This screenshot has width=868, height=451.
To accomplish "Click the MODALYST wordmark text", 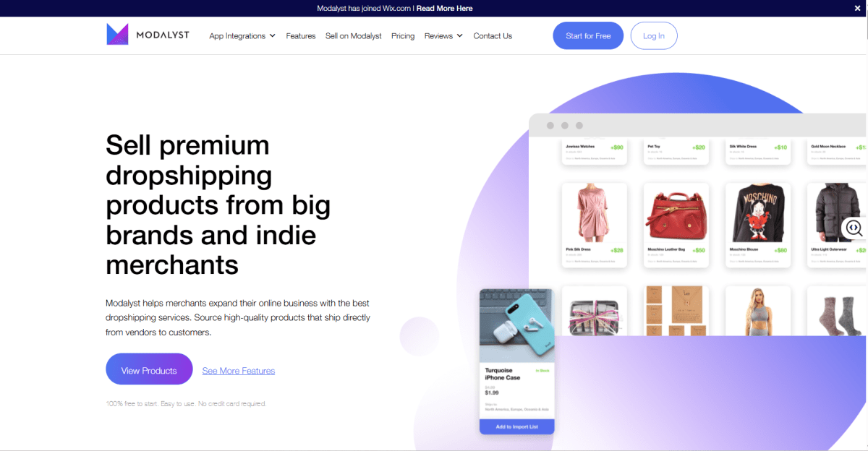I will [x=162, y=35].
